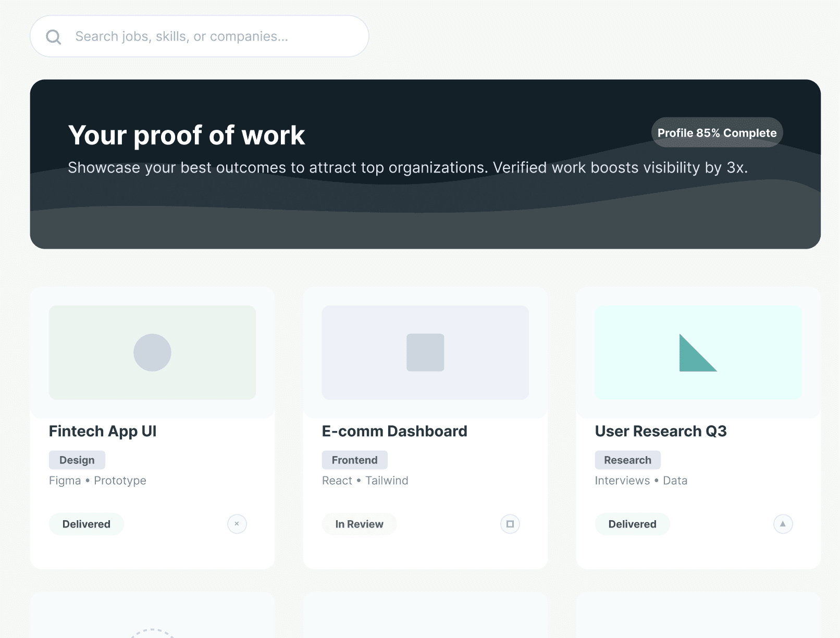Image resolution: width=840 pixels, height=638 pixels.
Task: Select the Design category tag
Action: point(77,460)
